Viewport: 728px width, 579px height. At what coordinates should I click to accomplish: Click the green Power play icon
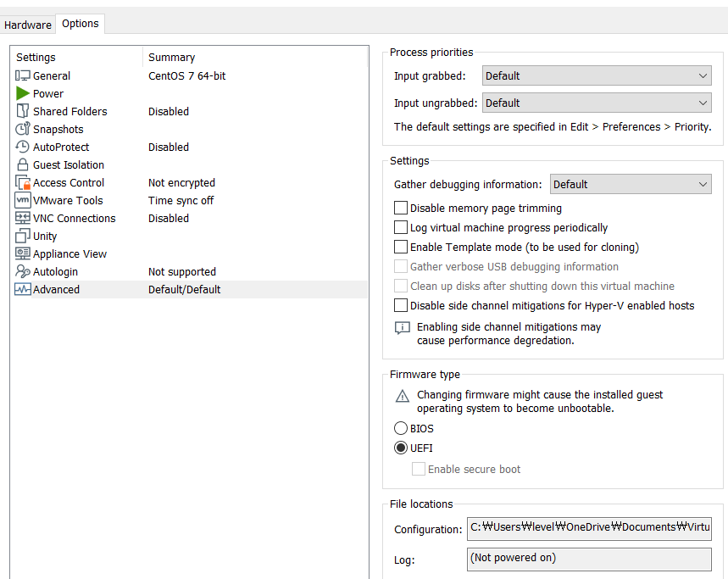[22, 93]
